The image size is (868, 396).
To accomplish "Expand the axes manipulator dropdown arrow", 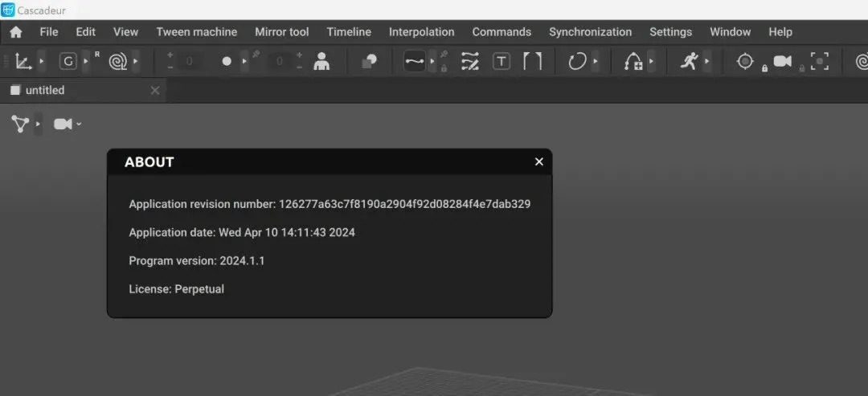I will pyautogui.click(x=42, y=61).
